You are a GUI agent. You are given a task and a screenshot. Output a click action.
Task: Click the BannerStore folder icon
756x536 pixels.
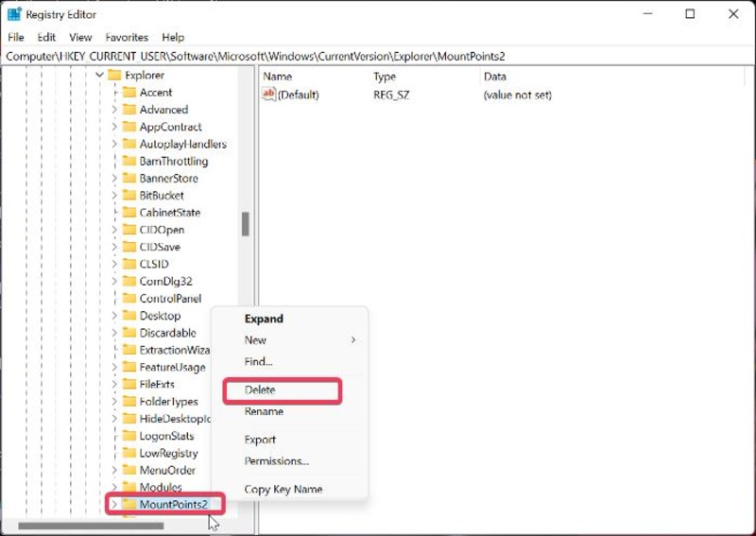coord(129,178)
